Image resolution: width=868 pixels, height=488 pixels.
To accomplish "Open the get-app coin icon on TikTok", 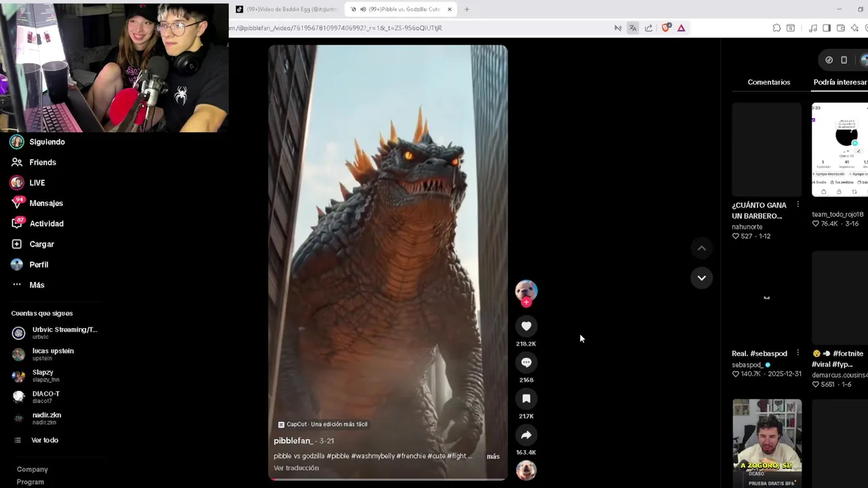I will tap(829, 60).
